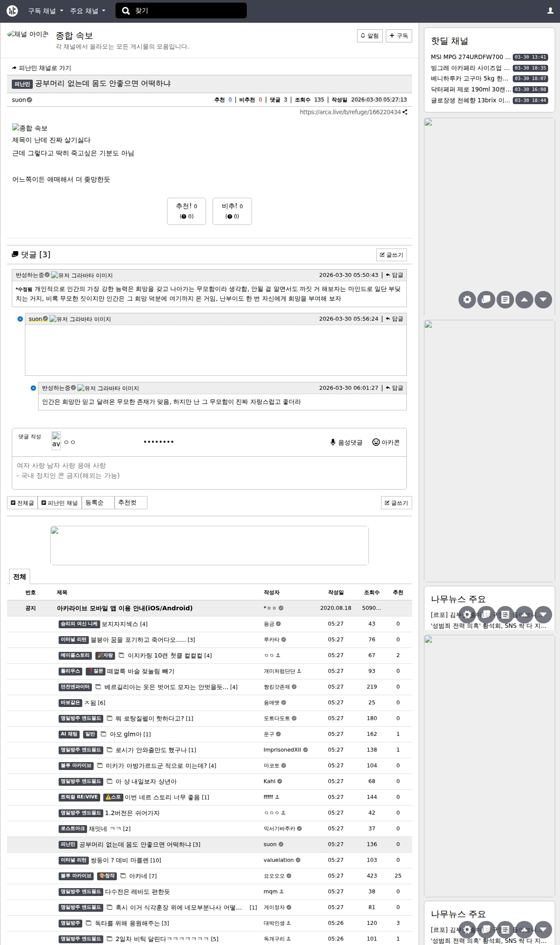Click the magnifier search icon

point(126,11)
